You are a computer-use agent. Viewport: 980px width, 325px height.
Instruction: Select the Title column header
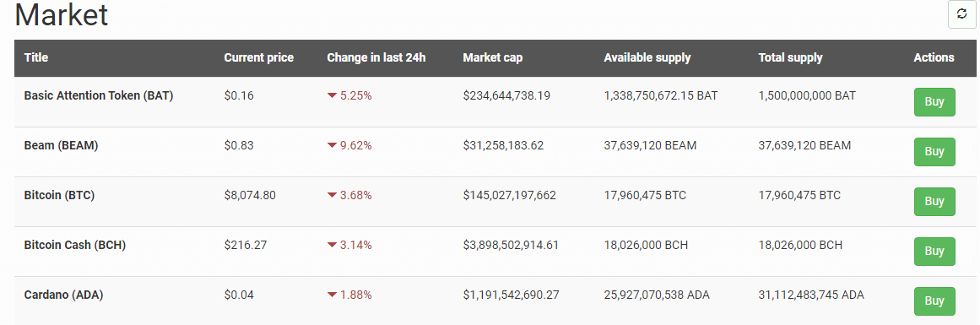(36, 57)
